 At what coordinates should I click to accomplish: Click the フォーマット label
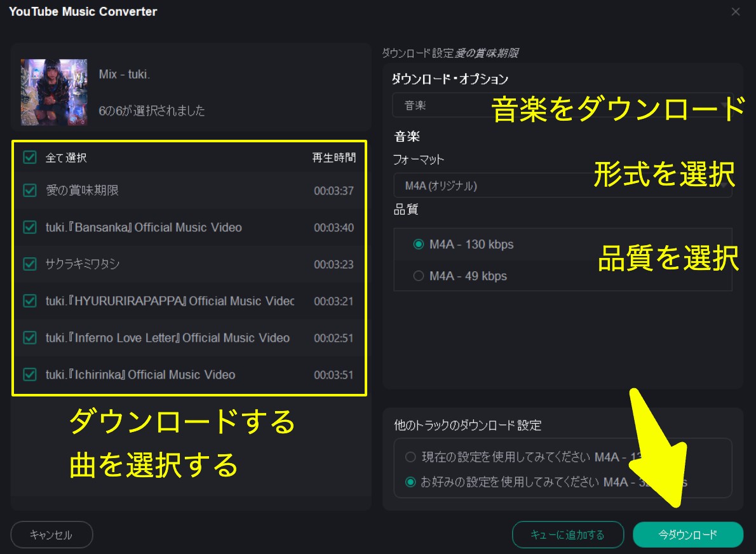tap(418, 159)
